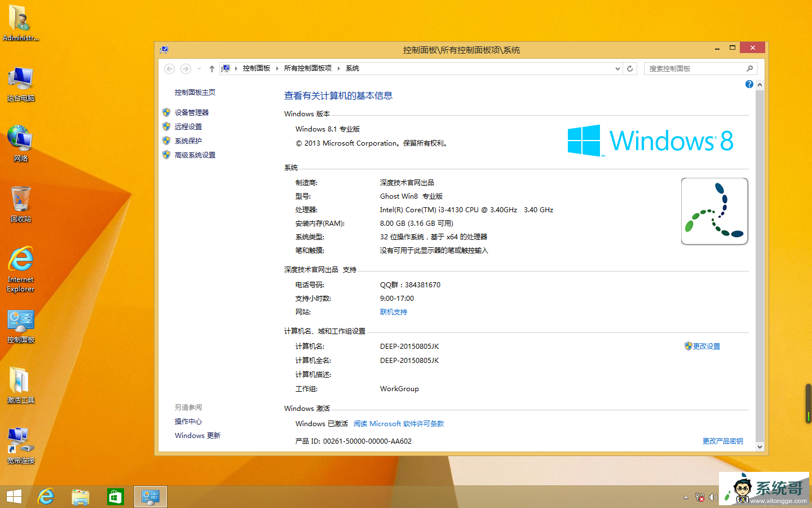Open the Windows Store taskbar icon
Screen dimensions: 812x508
(115, 497)
